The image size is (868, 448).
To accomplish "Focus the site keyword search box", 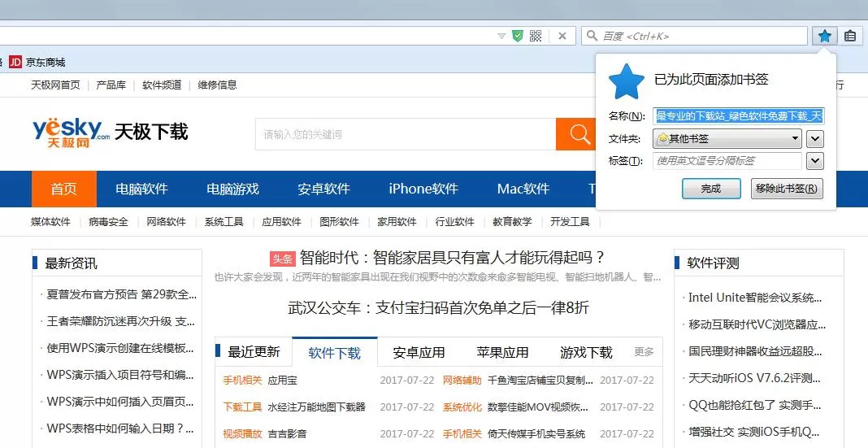I will pyautogui.click(x=406, y=134).
